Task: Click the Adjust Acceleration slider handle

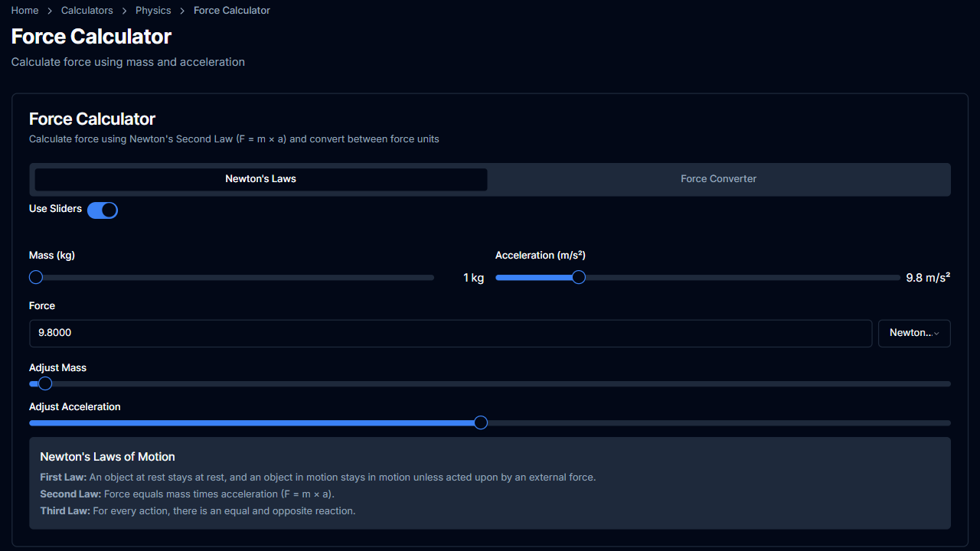Action: tap(480, 422)
